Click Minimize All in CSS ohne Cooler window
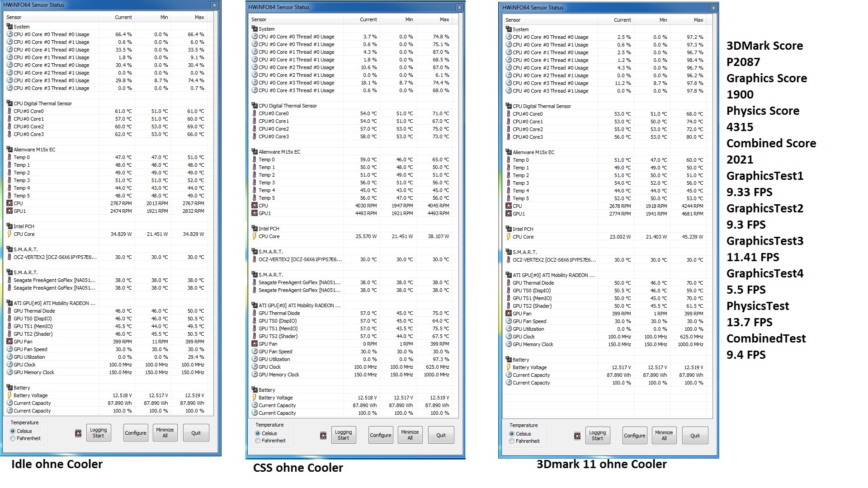 click(x=410, y=435)
